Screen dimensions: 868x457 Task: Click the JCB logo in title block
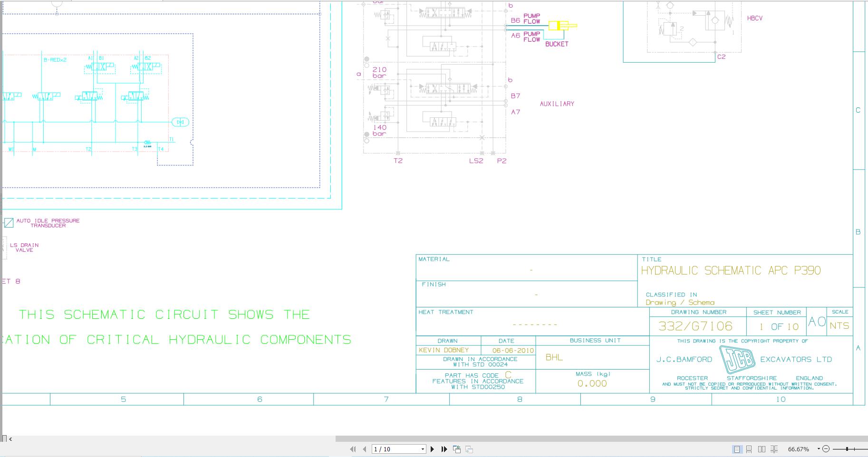pos(737,360)
